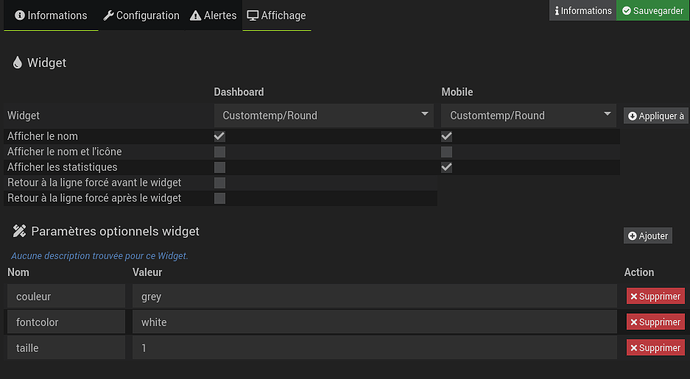The width and height of the screenshot is (690, 379).
Task: Click the info circle icon on Informations tab
Action: [20, 15]
